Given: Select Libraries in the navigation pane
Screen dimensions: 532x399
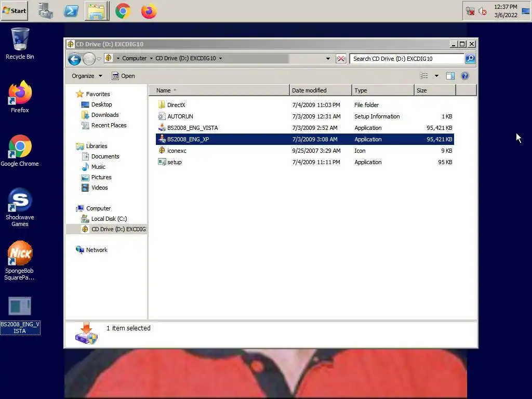Looking at the screenshot, I should [x=91, y=146].
